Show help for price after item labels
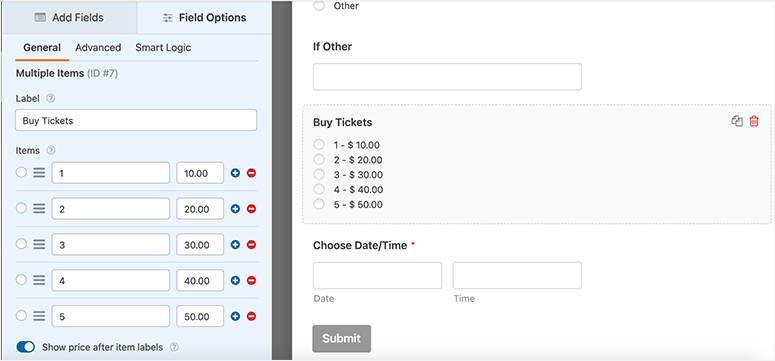 click(174, 348)
